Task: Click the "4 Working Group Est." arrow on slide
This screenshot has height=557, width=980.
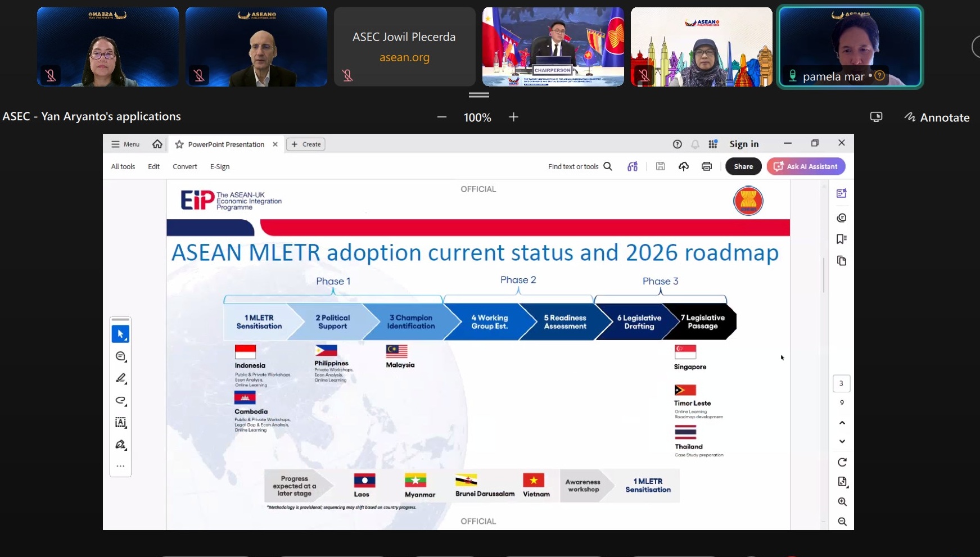Action: point(490,321)
